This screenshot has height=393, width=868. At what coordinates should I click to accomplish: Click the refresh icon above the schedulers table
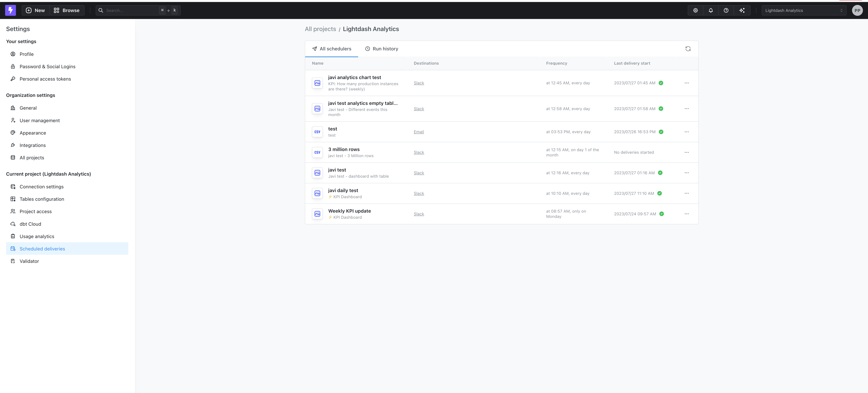coord(688,49)
